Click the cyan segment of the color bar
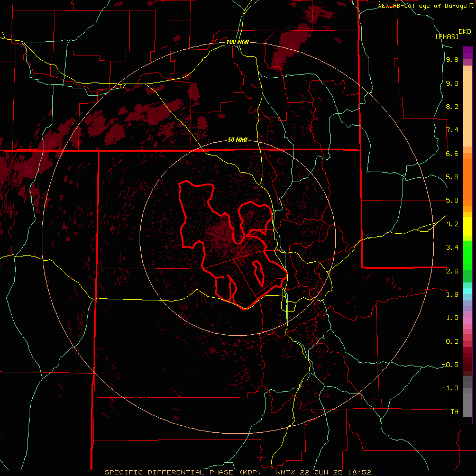Screen dimensions: 476x476 [467, 290]
